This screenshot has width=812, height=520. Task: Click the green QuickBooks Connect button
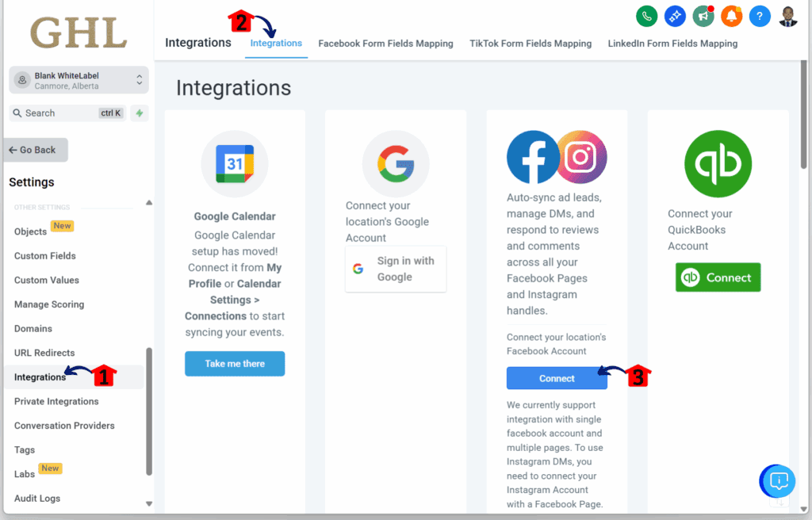(718, 277)
